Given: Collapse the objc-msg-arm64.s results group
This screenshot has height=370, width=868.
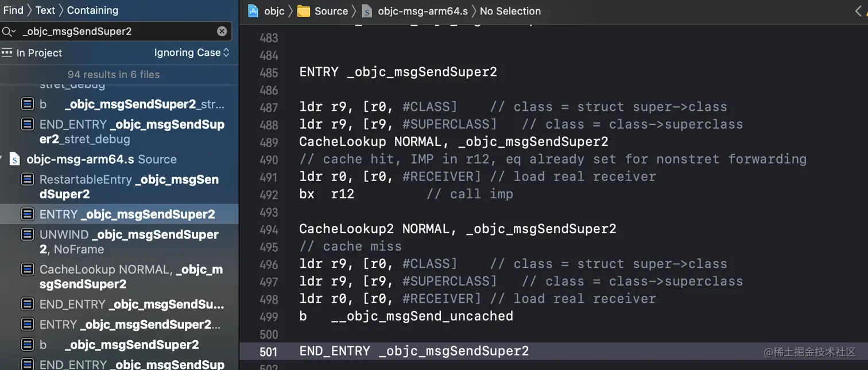Looking at the screenshot, I should tap(3, 160).
